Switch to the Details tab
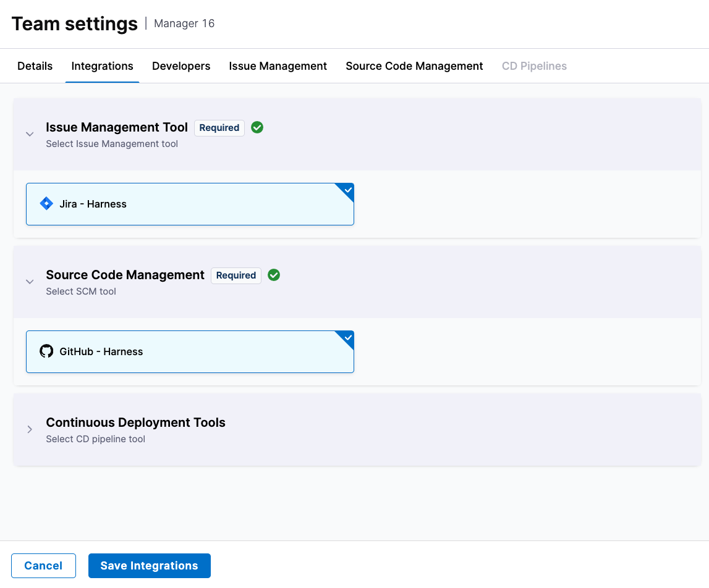The width and height of the screenshot is (709, 588). tap(35, 66)
